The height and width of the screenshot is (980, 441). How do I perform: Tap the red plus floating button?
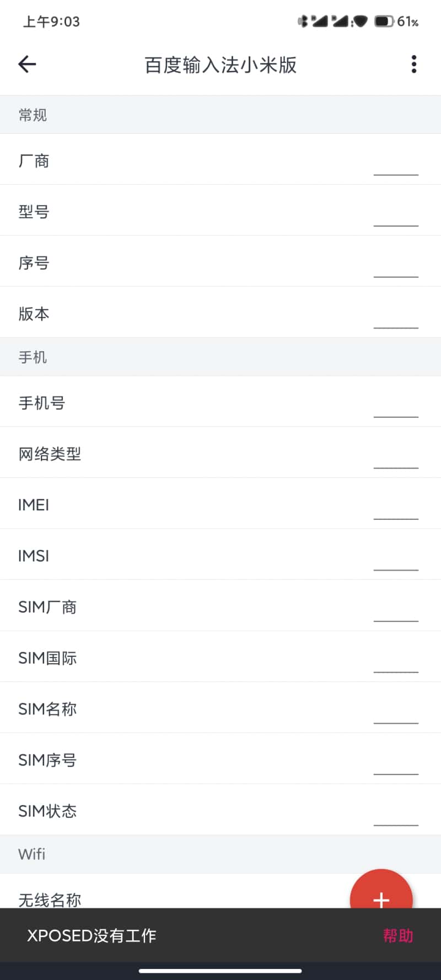(x=381, y=898)
